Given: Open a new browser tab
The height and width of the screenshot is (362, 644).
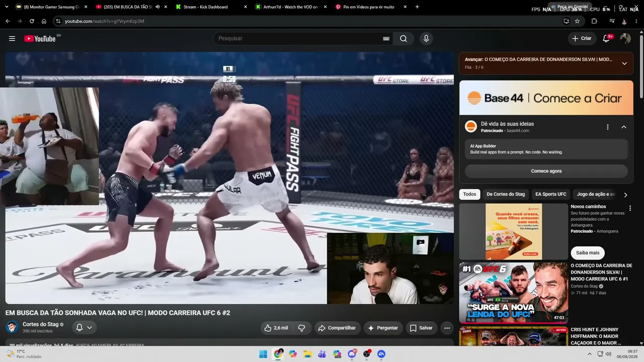Looking at the screenshot, I should 417,7.
